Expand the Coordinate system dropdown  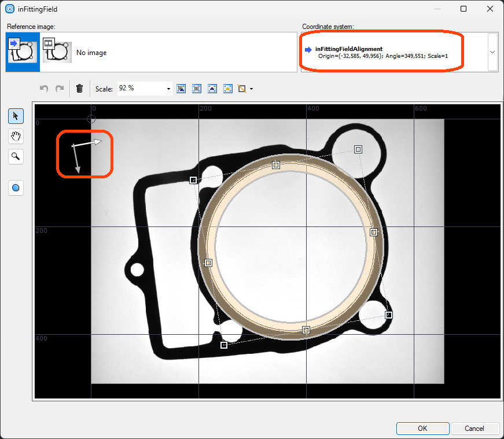492,52
